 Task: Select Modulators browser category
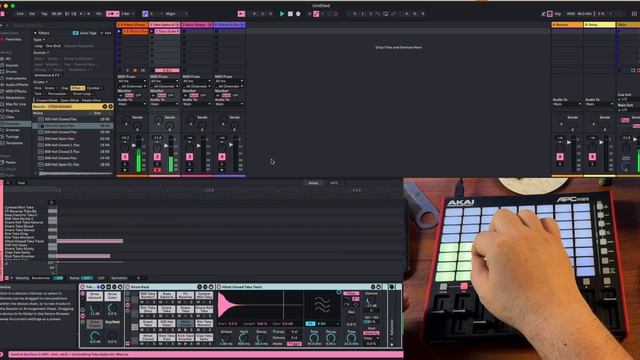pos(15,98)
